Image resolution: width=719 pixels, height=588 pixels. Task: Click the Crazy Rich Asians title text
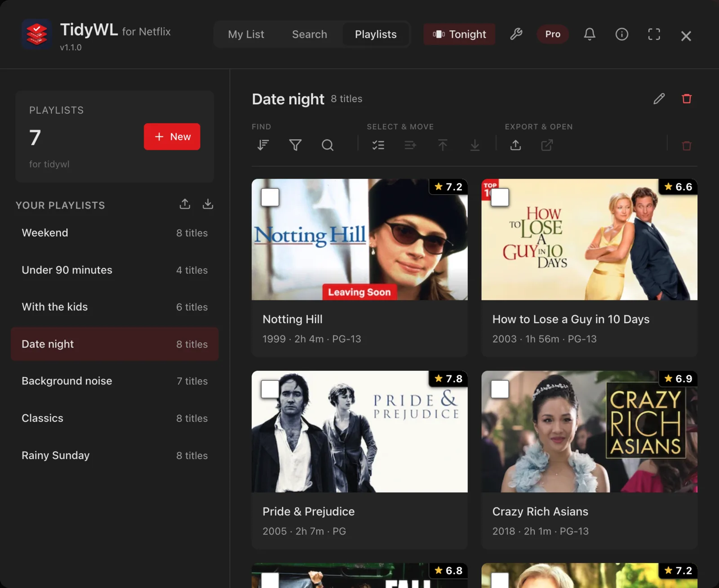click(x=540, y=512)
